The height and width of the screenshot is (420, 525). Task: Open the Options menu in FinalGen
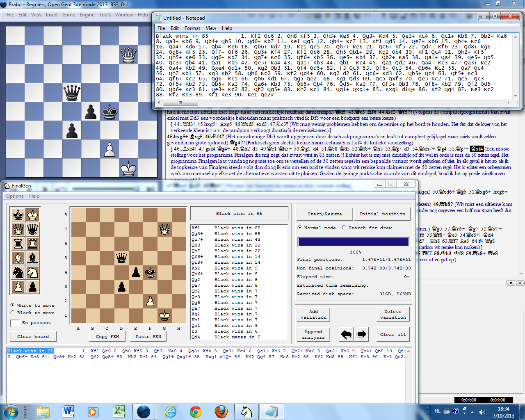point(14,196)
